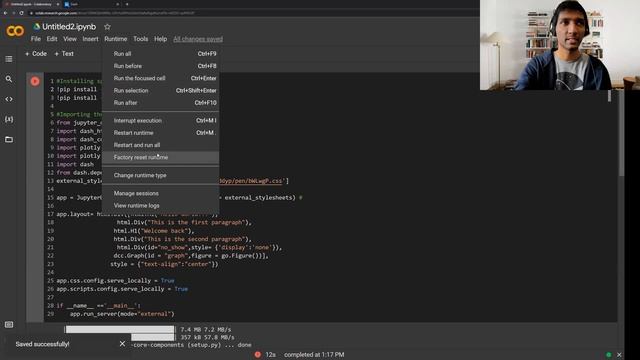This screenshot has width=640, height=360.
Task: Open the variables sidebar icon
Action: pos(9,119)
